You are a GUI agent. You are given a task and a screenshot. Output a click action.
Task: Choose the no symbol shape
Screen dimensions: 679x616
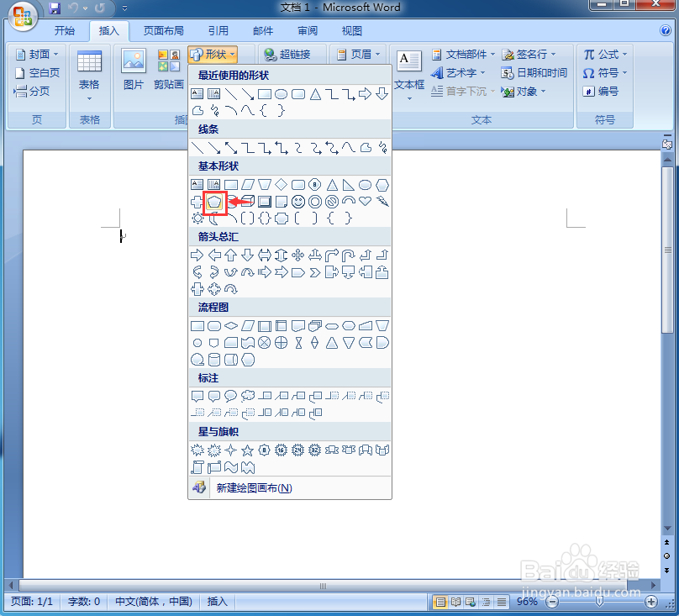tap(332, 202)
